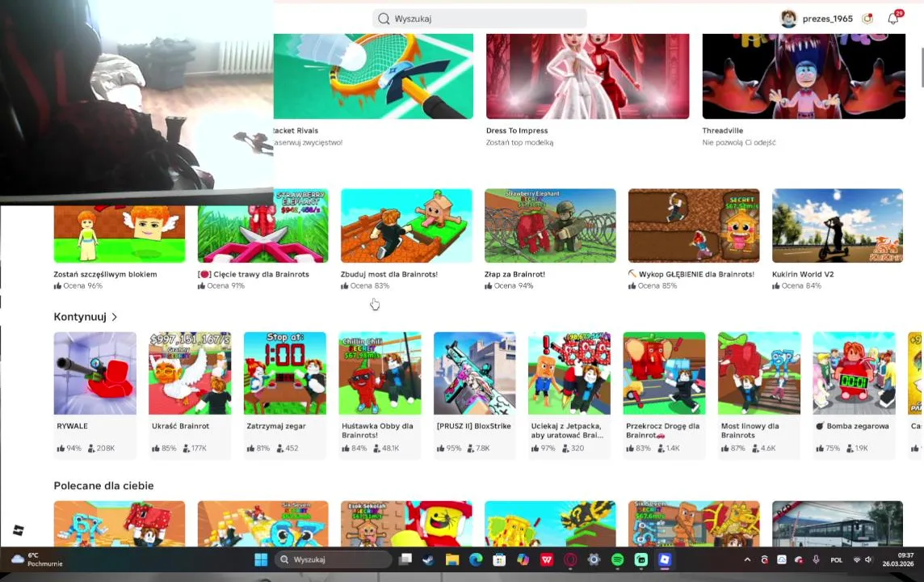The height and width of the screenshot is (582, 924).
Task: Open Opera GX browser from taskbar
Action: (x=570, y=559)
